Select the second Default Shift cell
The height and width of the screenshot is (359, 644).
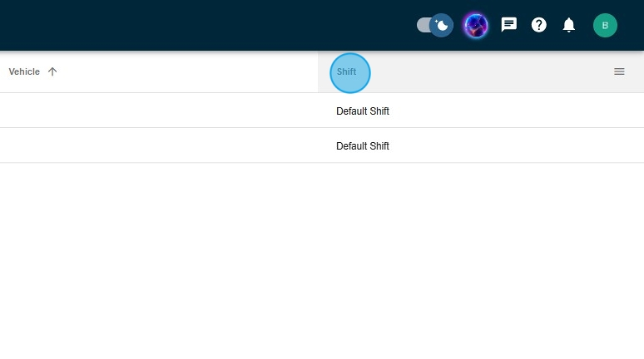click(363, 146)
